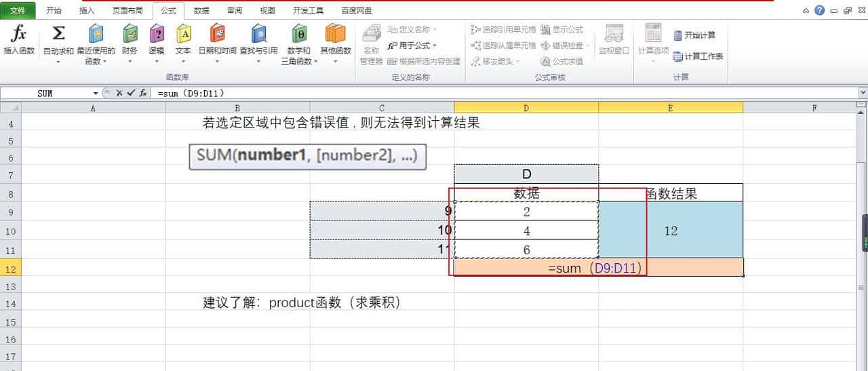Click the header cell 数据

[526, 193]
